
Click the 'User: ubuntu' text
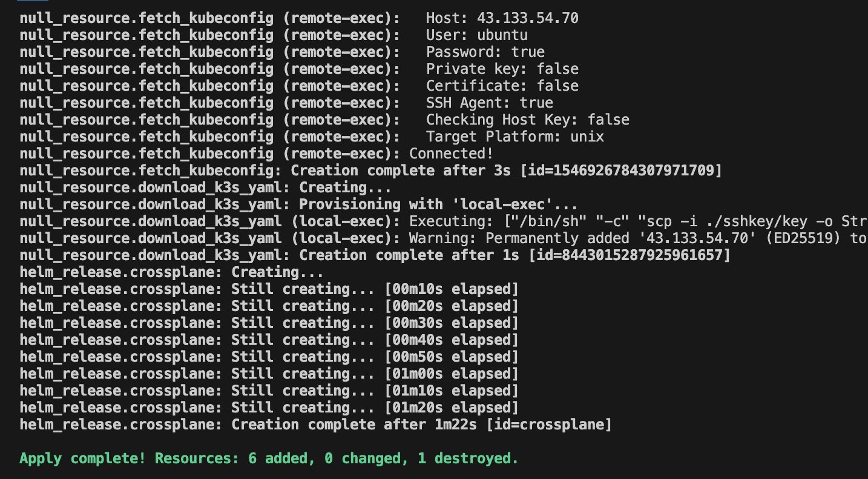click(477, 35)
